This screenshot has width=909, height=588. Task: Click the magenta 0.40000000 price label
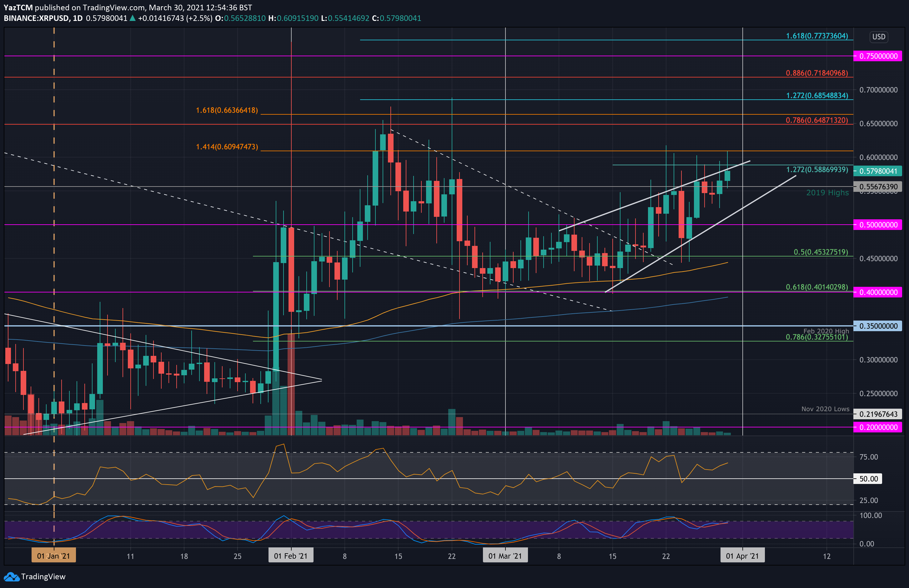878,292
